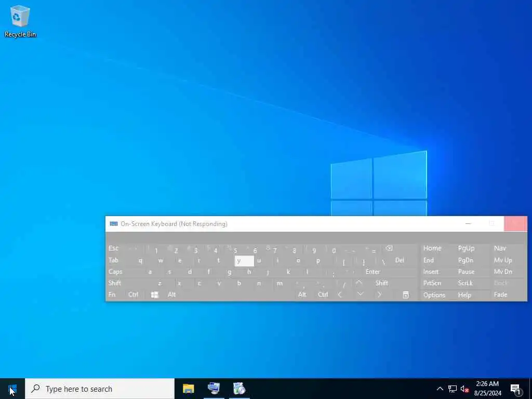Click the Type here to search box
Screen dimensions: 532x399
100,389
